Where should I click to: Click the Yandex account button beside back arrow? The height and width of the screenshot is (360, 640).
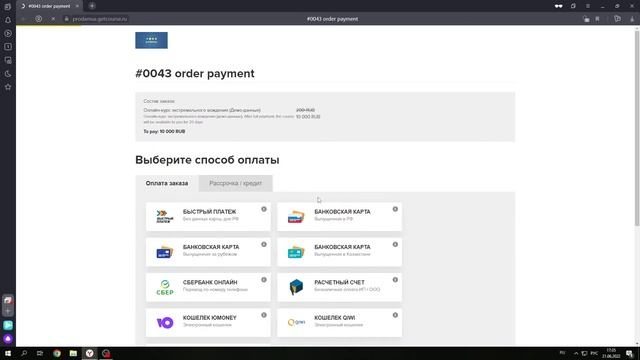click(x=38, y=19)
